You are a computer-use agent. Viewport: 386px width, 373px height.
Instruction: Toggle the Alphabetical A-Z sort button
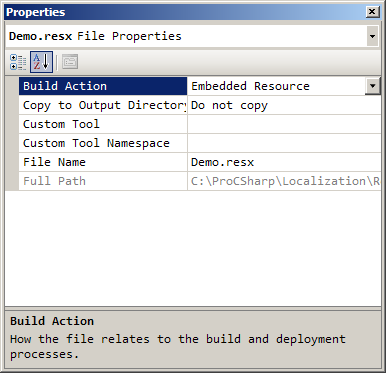click(41, 62)
